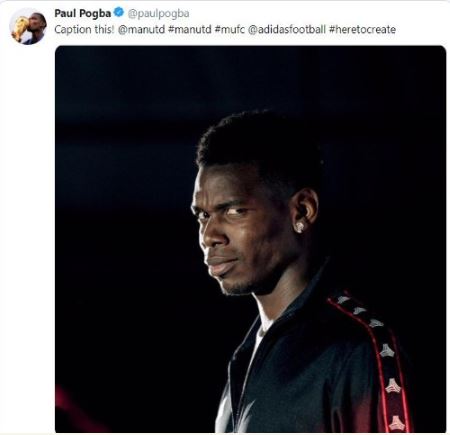Go to the @adidasfootball mention
Screen dimensions: 450x435
point(287,29)
